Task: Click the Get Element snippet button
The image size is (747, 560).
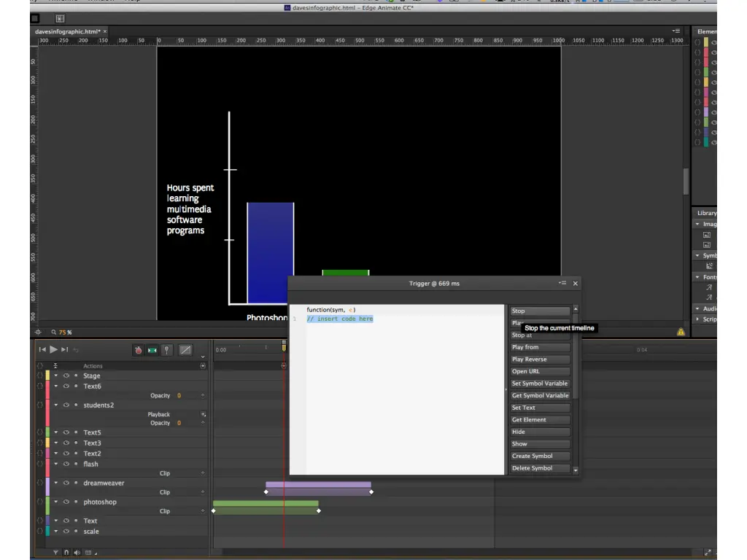Action: (540, 420)
